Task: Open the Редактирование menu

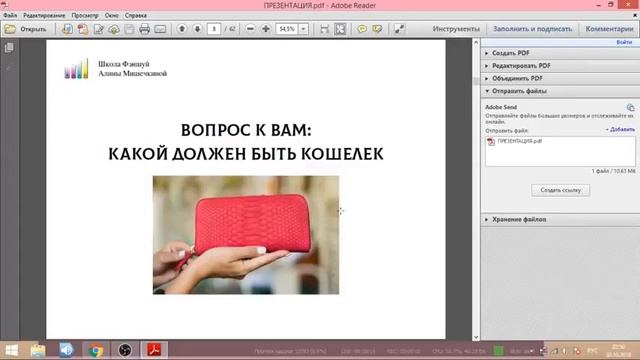Action: pyautogui.click(x=44, y=16)
